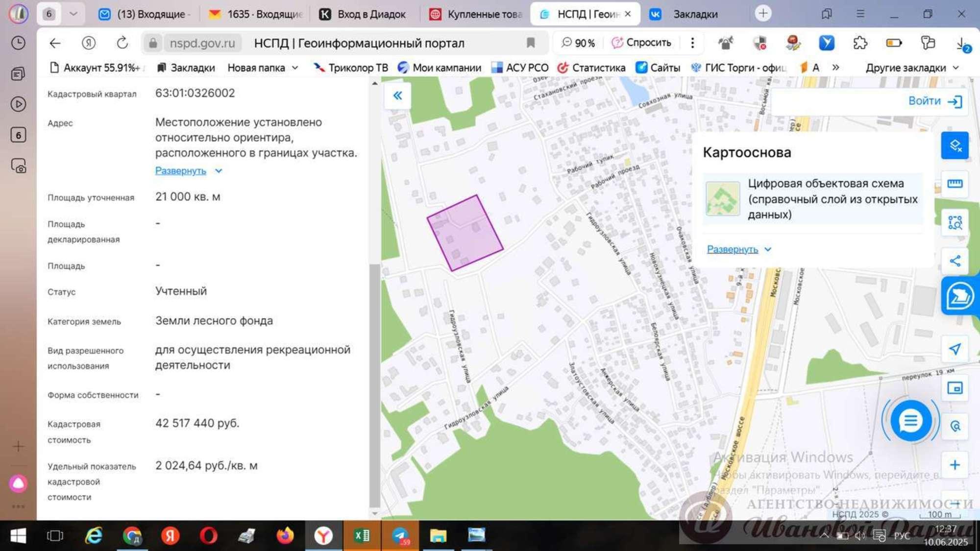Open history clock icon in sidebar
The width and height of the screenshot is (980, 551).
(18, 43)
